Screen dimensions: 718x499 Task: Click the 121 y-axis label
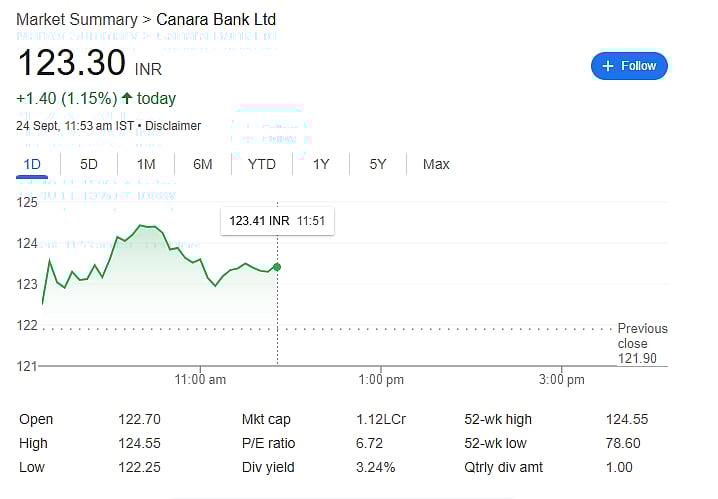(27, 366)
